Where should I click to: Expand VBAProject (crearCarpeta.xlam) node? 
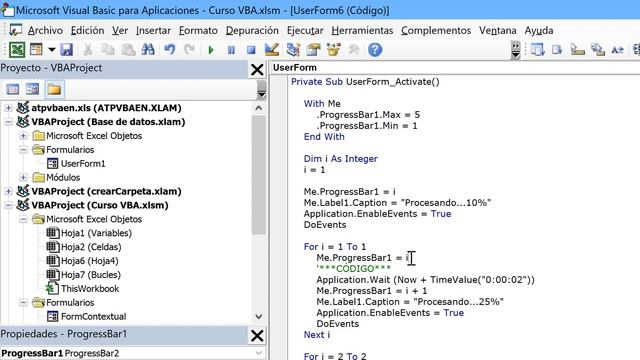(x=8, y=191)
